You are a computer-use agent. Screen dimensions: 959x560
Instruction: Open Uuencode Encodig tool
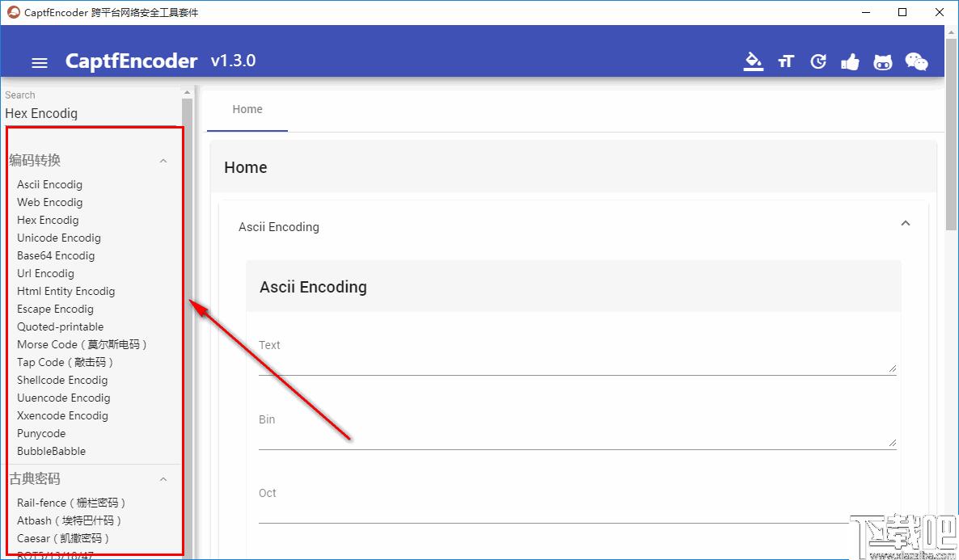64,398
